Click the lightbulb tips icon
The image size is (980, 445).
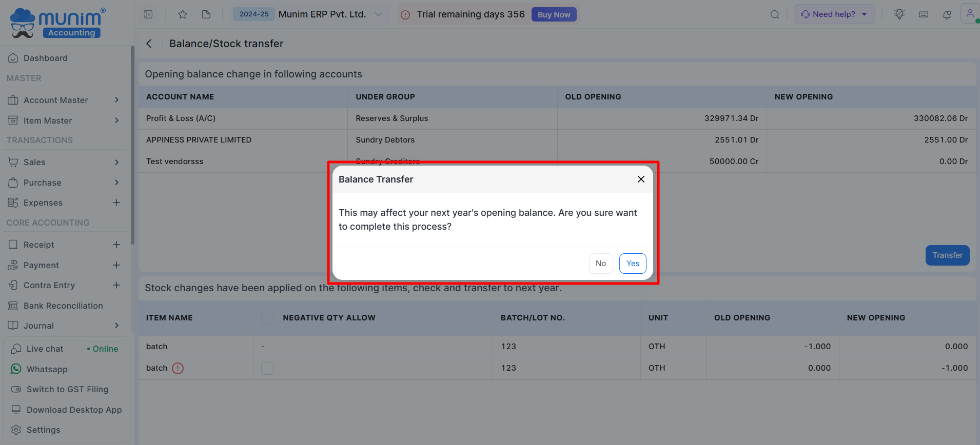(x=899, y=14)
